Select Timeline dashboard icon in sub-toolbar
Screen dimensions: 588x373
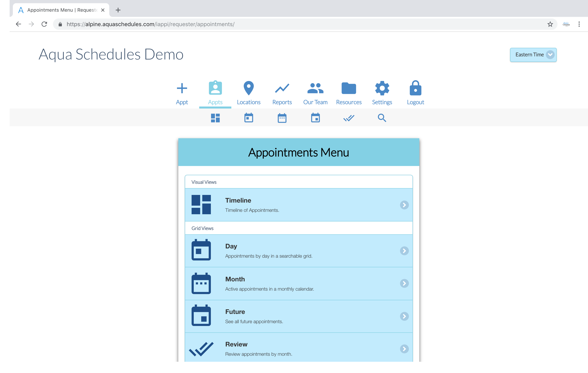click(215, 118)
